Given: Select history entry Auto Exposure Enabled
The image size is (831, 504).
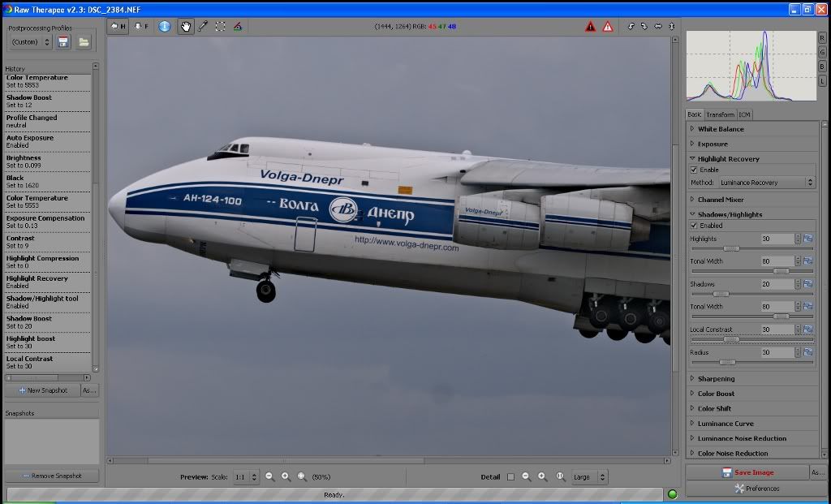Looking at the screenshot, I should pos(48,141).
